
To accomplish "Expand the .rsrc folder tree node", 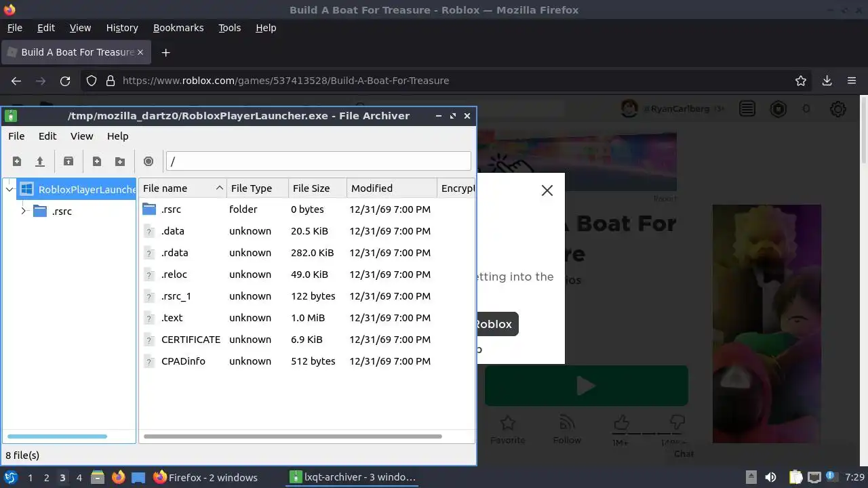I will pos(23,211).
